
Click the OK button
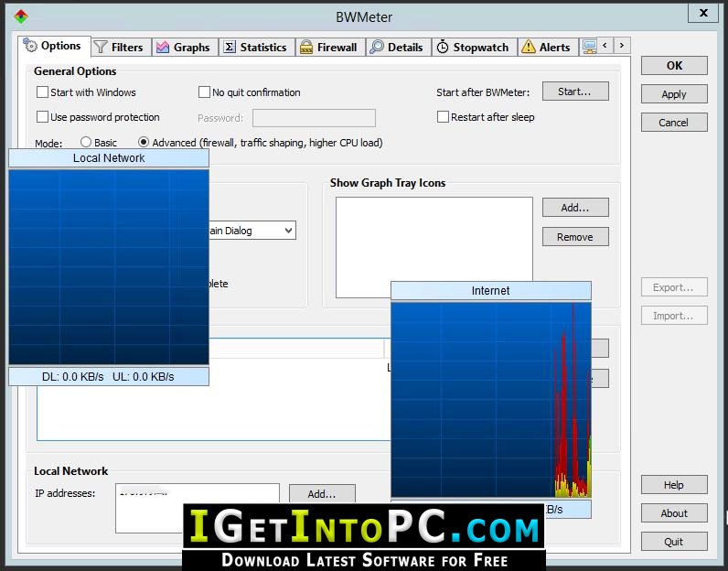(674, 66)
